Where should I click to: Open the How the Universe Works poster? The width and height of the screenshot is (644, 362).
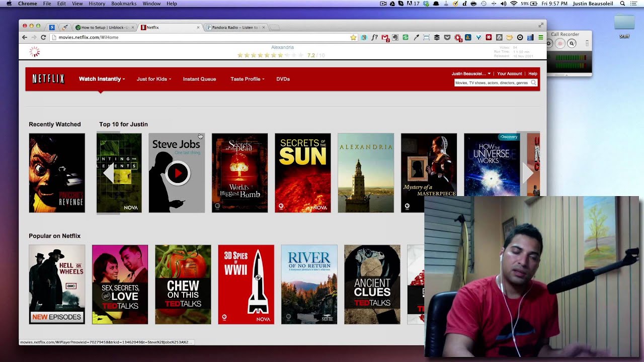pos(492,165)
